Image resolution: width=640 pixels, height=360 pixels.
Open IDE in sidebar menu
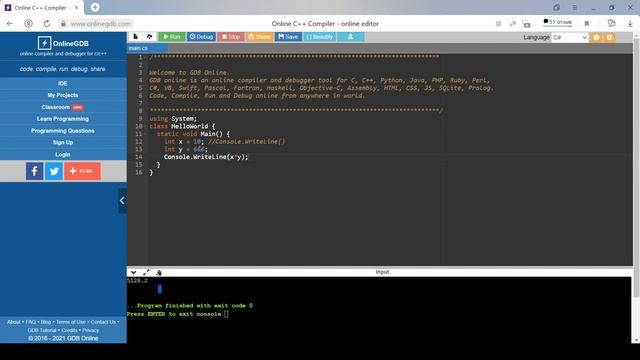(x=63, y=83)
